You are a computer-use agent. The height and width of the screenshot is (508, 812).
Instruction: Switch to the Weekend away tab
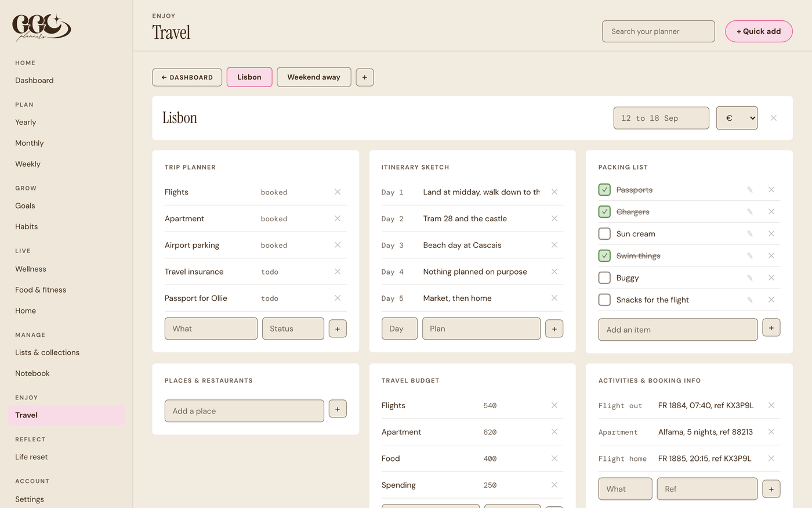pos(314,77)
